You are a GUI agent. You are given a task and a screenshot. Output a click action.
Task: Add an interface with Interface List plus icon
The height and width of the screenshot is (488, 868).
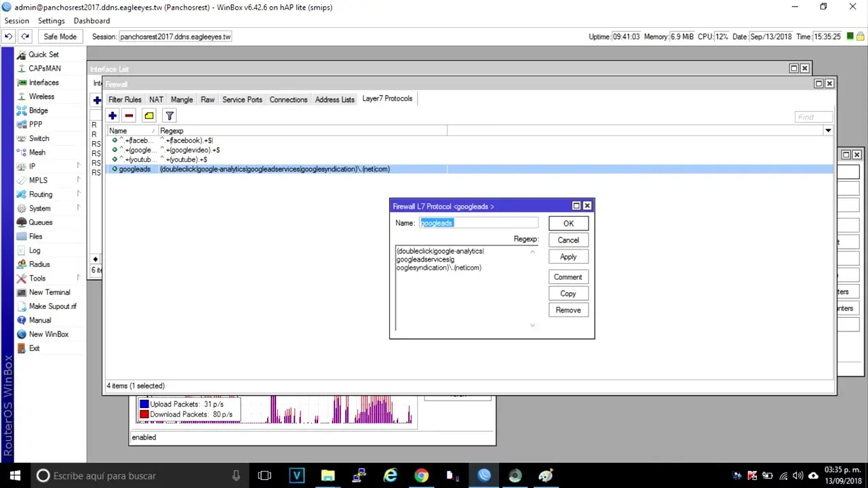pos(97,100)
